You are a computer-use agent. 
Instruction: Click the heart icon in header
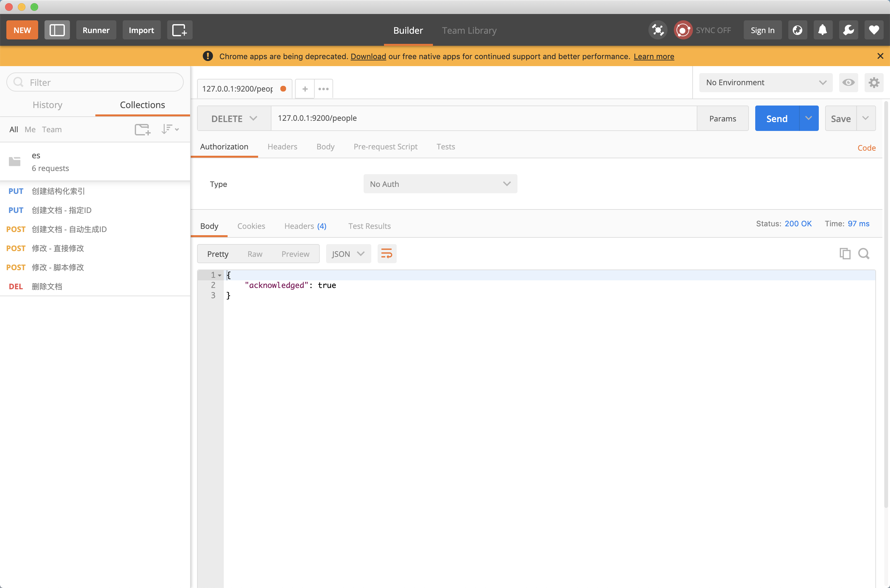[874, 30]
